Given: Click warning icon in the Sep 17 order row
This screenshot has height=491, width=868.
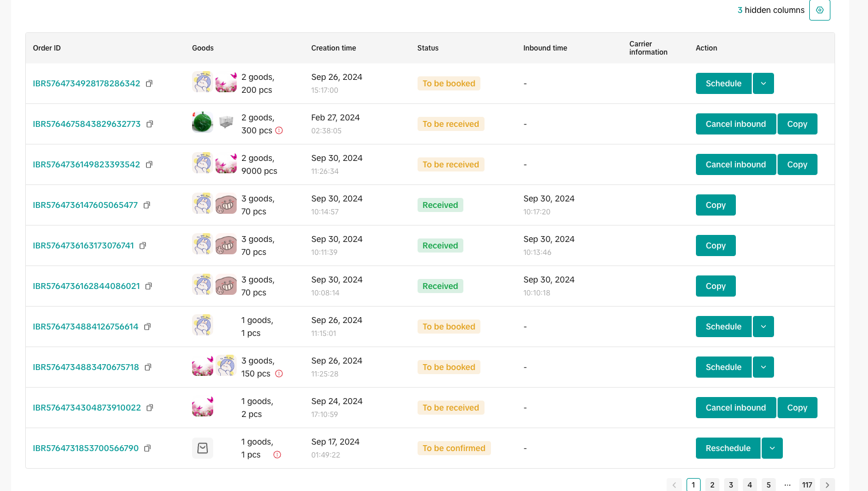Looking at the screenshot, I should click(x=277, y=455).
